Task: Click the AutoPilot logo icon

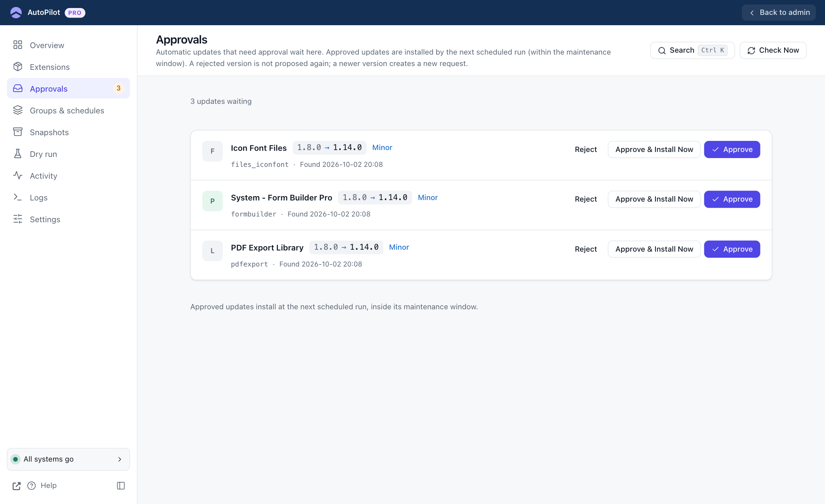Action: (x=16, y=13)
